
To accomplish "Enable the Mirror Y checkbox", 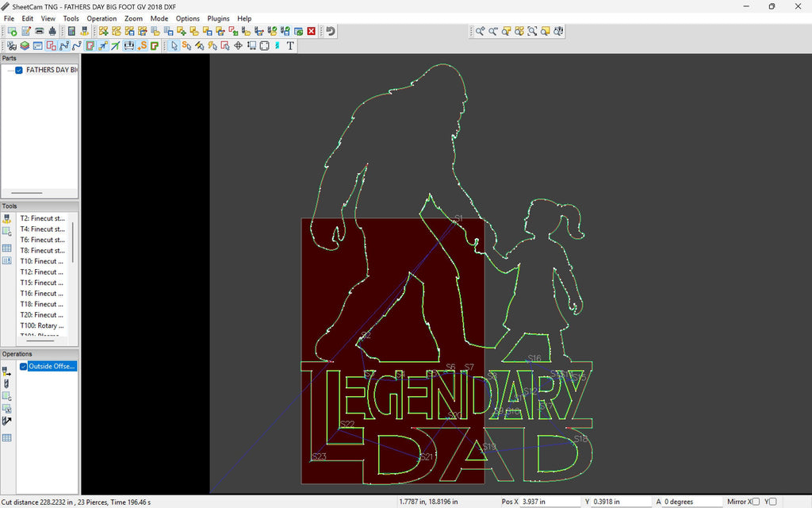I will pyautogui.click(x=772, y=502).
